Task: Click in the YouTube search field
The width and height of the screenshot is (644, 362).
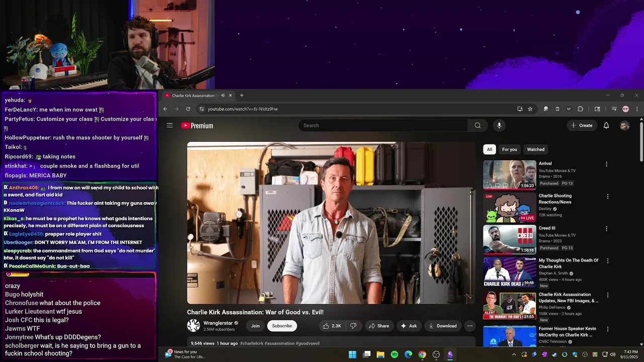Action: click(383, 125)
